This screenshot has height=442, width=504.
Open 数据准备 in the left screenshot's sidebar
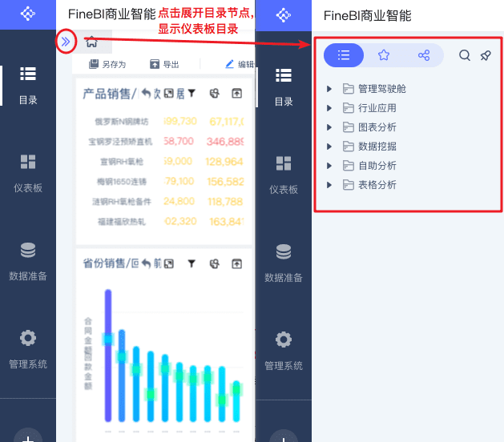pyautogui.click(x=28, y=262)
